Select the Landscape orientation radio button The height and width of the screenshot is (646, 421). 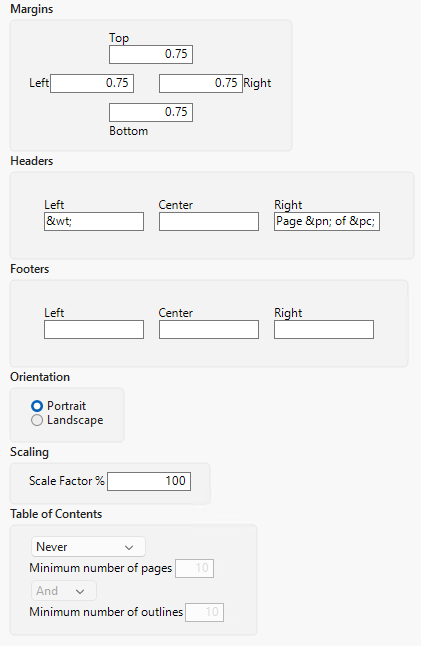(x=37, y=420)
